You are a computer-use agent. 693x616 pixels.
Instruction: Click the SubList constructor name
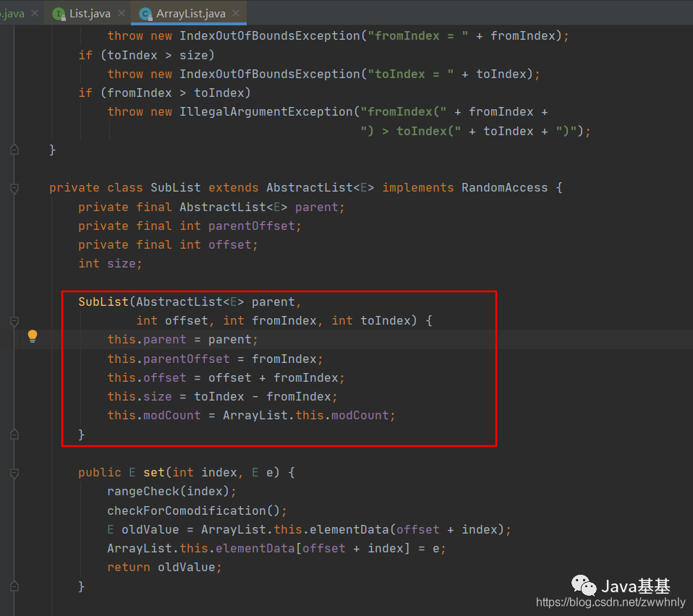point(103,302)
